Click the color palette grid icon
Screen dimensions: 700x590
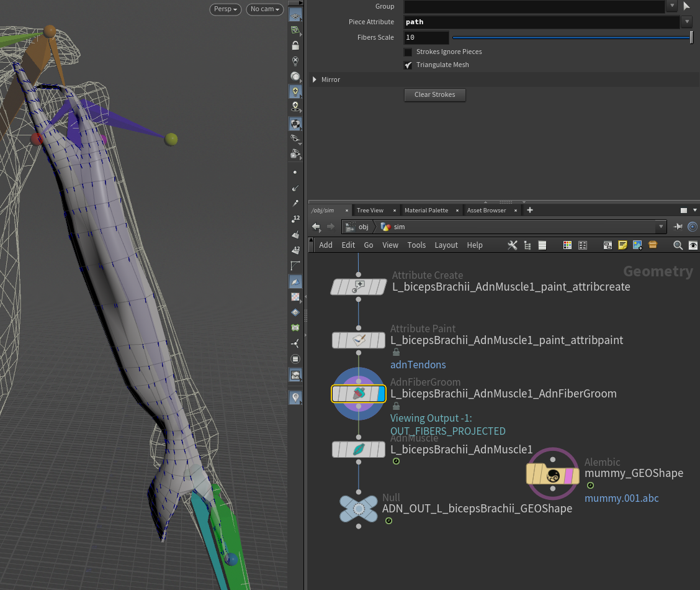pyautogui.click(x=567, y=245)
